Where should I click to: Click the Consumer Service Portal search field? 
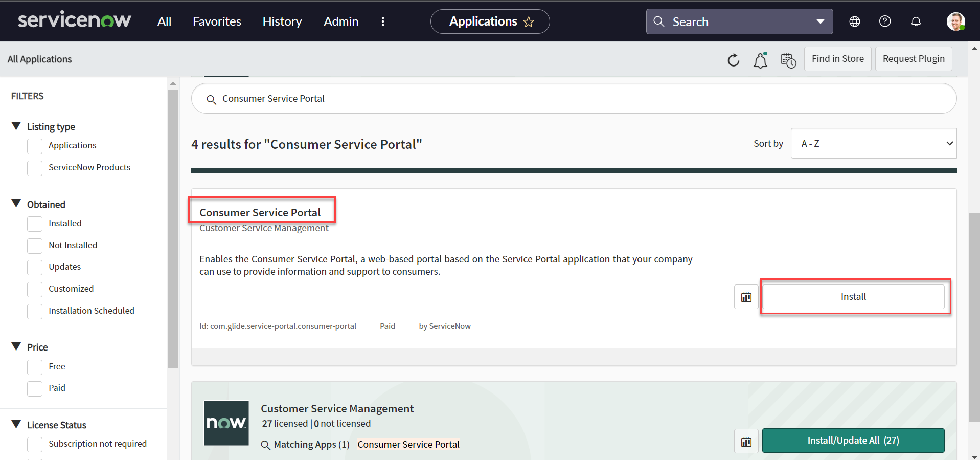(573, 99)
